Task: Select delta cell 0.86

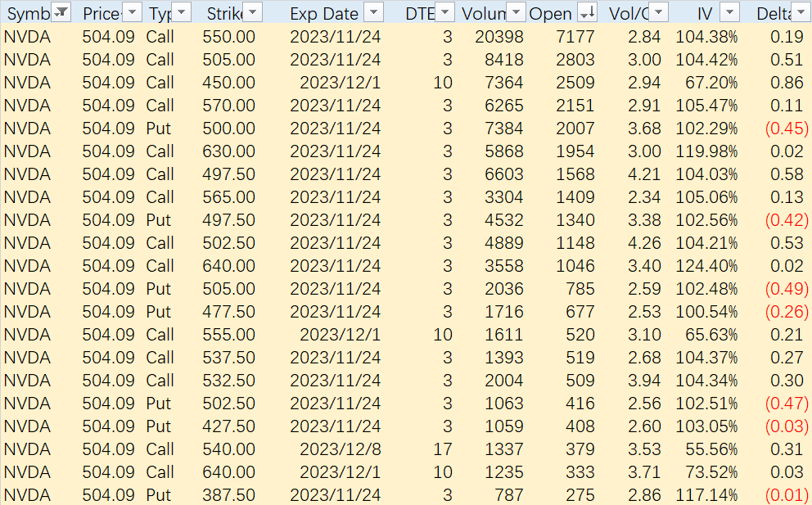Action: [787, 83]
